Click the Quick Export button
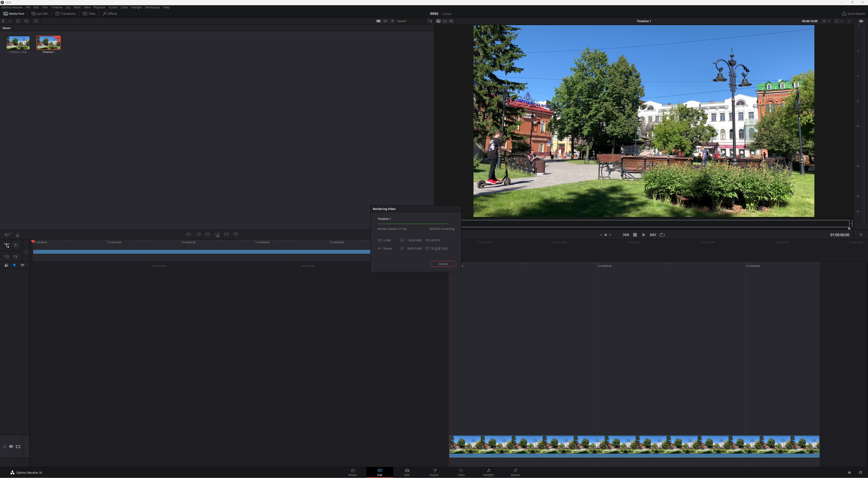Viewport: 868px width, 478px height. [x=853, y=14]
